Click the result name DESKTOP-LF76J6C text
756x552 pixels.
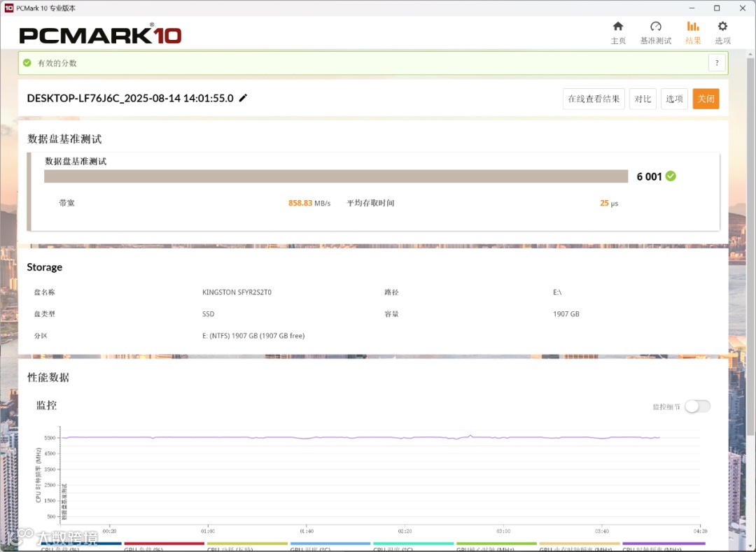[x=130, y=98]
